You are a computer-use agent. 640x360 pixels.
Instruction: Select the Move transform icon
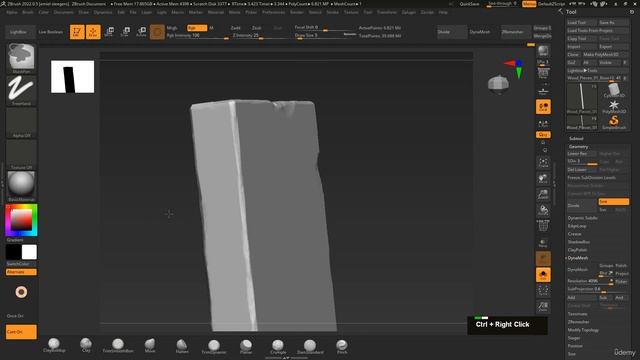pyautogui.click(x=109, y=32)
